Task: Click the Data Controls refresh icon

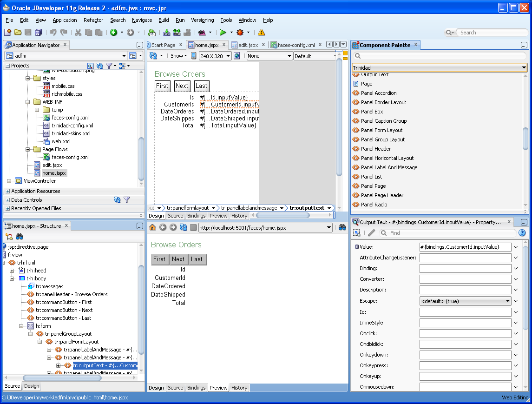Action: coord(118,200)
